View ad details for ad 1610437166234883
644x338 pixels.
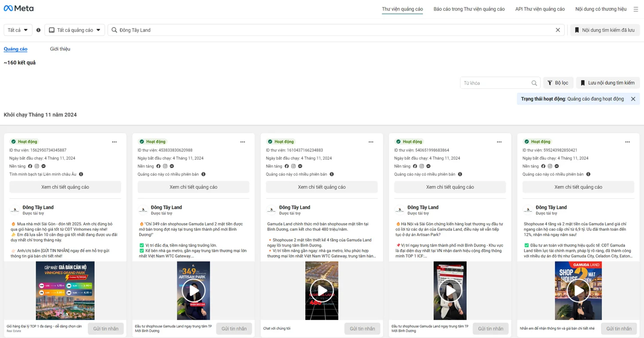tap(322, 187)
